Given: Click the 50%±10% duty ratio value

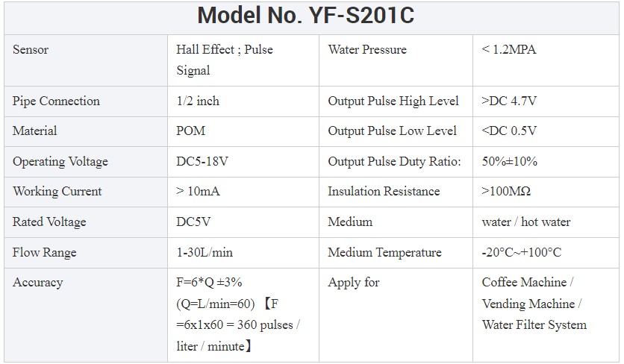Looking at the screenshot, I should click(509, 162).
